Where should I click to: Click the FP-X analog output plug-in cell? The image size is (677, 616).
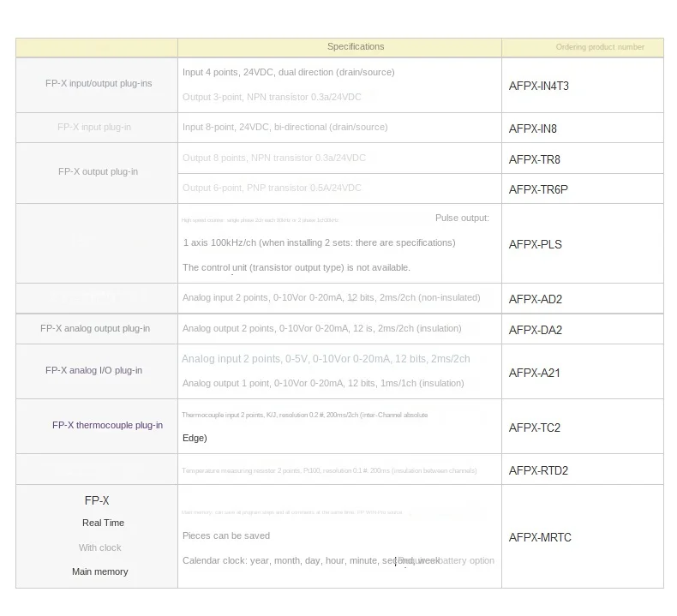[x=95, y=328]
